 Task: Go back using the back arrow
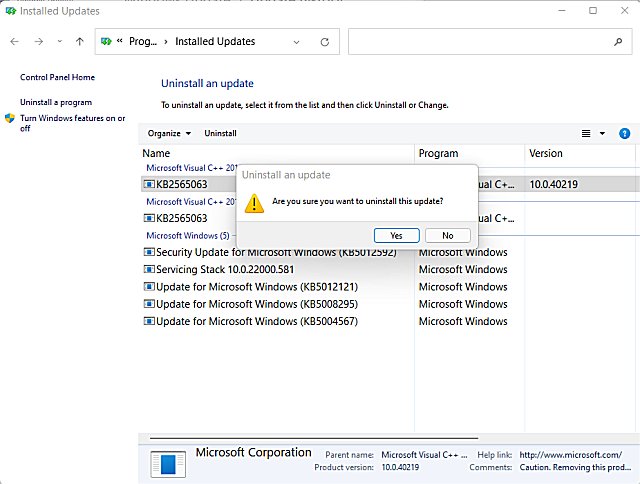point(15,41)
